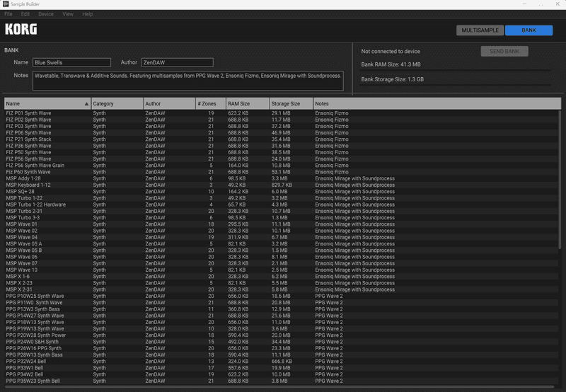Image resolution: width=566 pixels, height=392 pixels.
Task: Select the FIZ P01 Synth Wave row
Action: [x=281, y=113]
